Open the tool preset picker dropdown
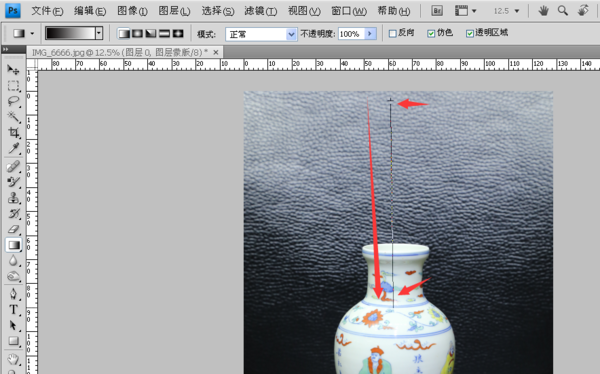 [x=32, y=34]
